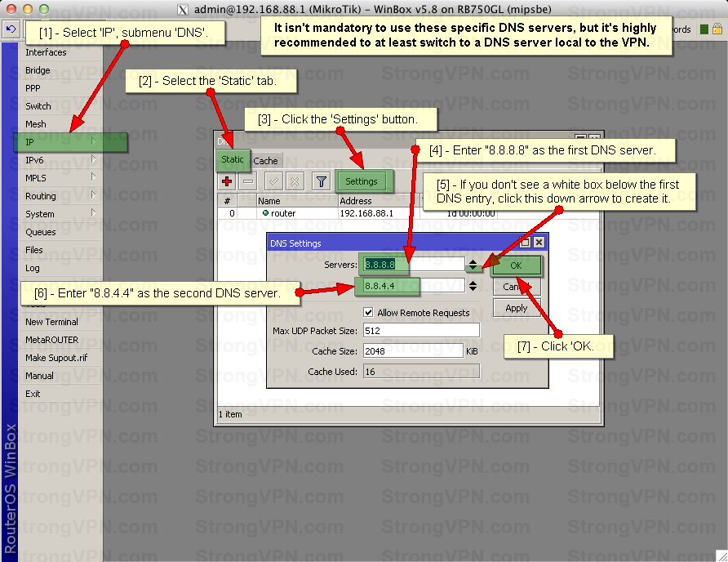Open the System menu item
The width and height of the screenshot is (728, 562).
[x=60, y=214]
